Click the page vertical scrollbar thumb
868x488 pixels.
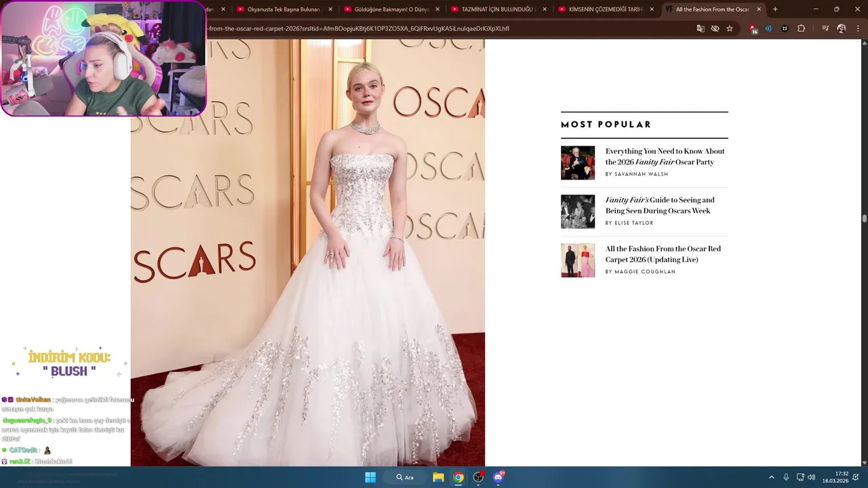click(x=864, y=219)
